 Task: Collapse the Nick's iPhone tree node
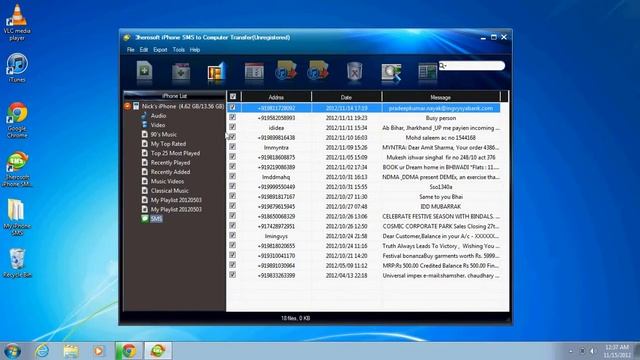tap(127, 106)
